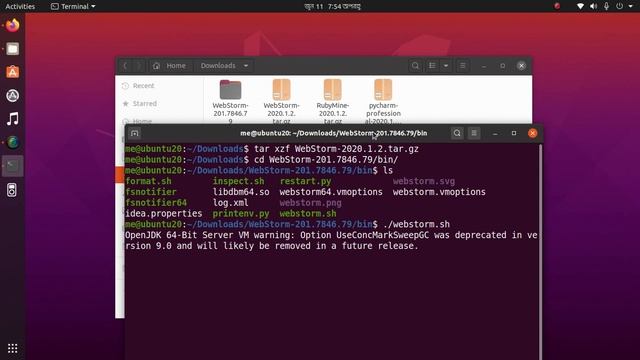Viewport: 640px width, 360px height.
Task: Click 'webstorm.svg' in terminal output
Action: tap(424, 181)
